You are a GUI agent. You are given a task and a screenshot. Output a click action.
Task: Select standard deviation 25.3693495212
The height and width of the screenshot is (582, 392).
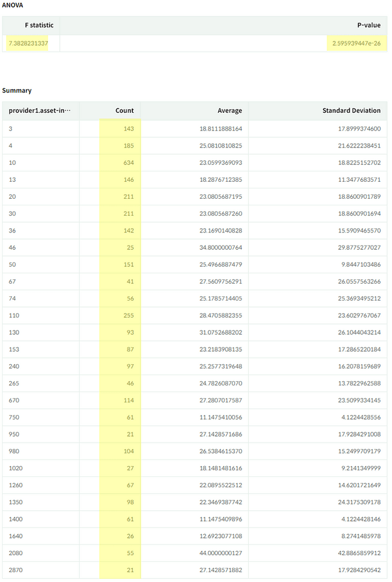pos(359,298)
